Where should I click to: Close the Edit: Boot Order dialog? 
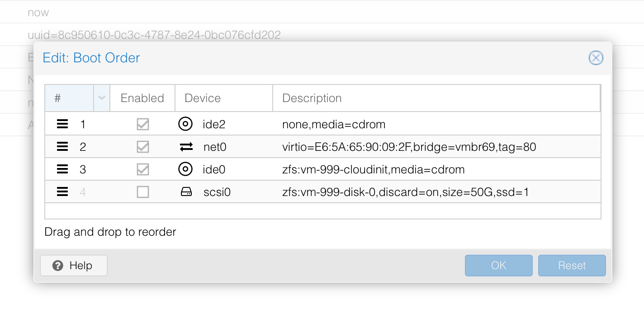(596, 58)
